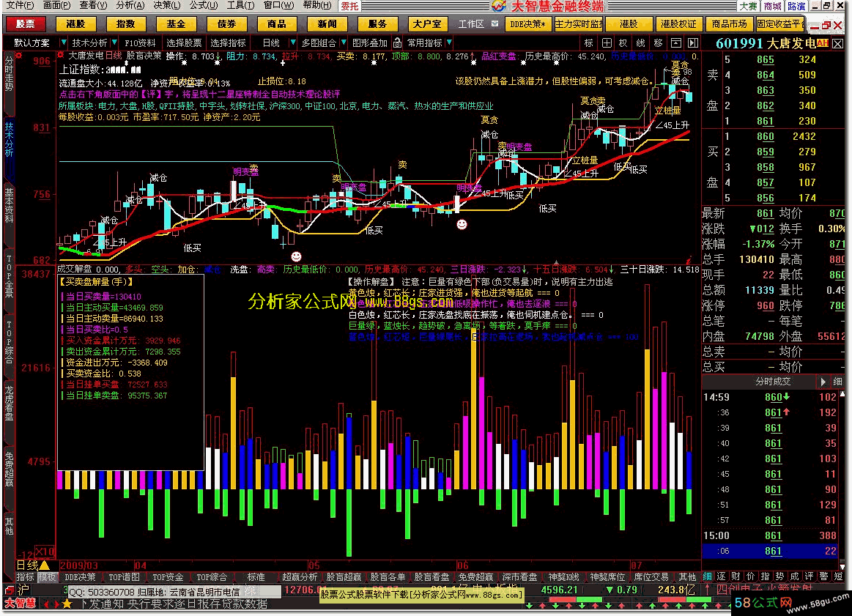The height and width of the screenshot is (616, 852).
Task: Click the 基金 button
Action: tap(176, 24)
